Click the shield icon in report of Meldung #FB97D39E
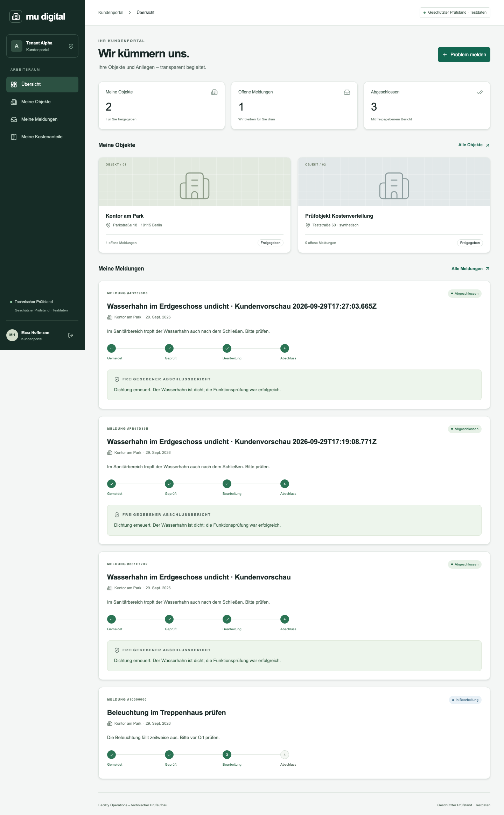 117,515
